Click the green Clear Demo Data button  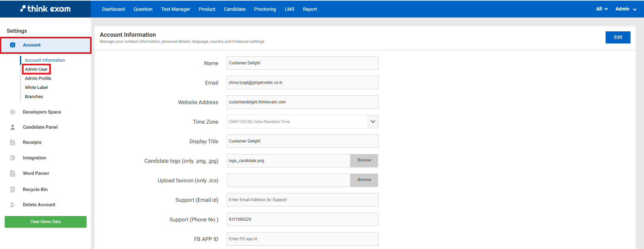[x=45, y=222]
